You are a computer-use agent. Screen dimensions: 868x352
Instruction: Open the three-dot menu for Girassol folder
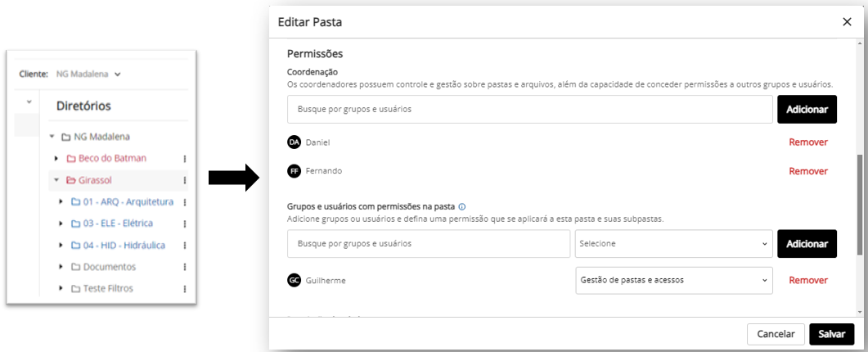184,180
